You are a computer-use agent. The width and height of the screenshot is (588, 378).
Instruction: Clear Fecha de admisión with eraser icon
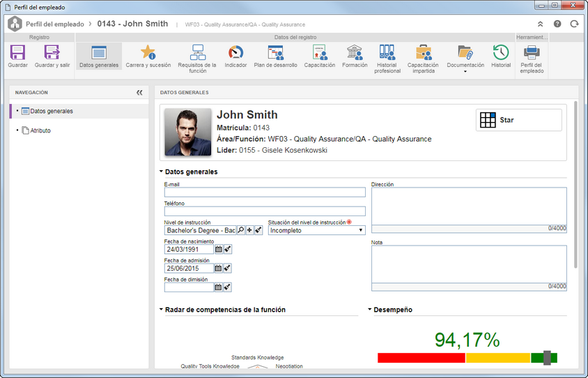click(227, 269)
